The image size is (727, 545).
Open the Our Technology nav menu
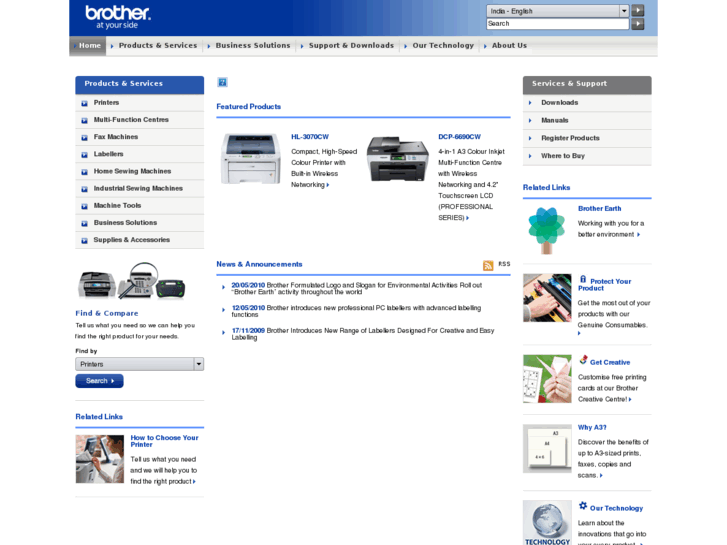coord(443,45)
